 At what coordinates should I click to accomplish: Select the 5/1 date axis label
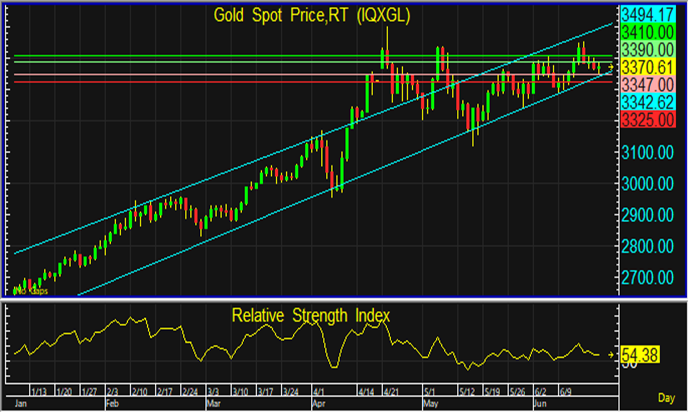pos(429,392)
